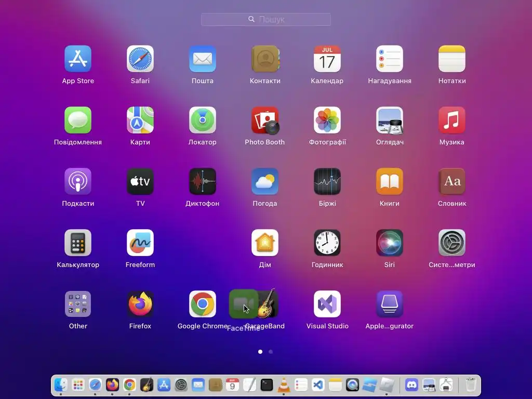Viewport: 532px width, 399px height.
Task: Open Freeform
Action: click(x=140, y=243)
